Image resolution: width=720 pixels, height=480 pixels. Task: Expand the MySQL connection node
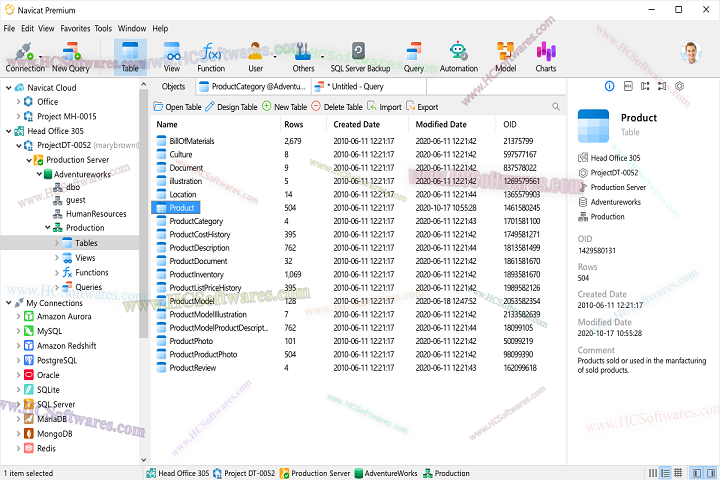click(x=18, y=331)
